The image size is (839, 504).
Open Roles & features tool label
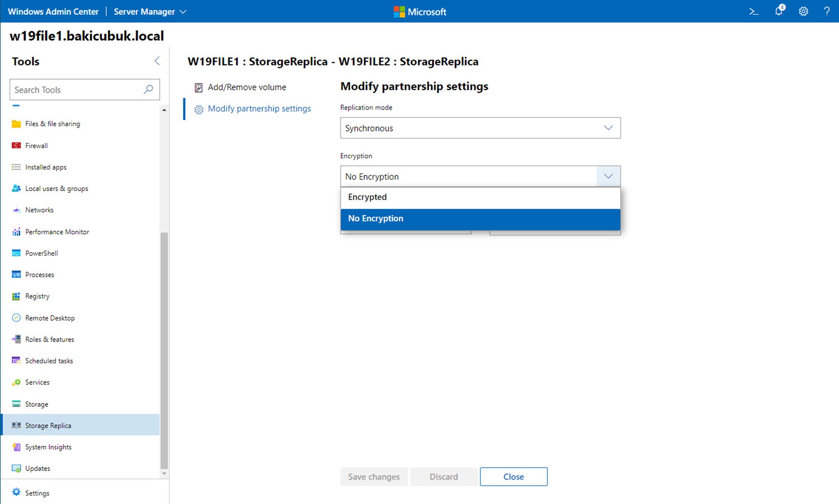50,340
